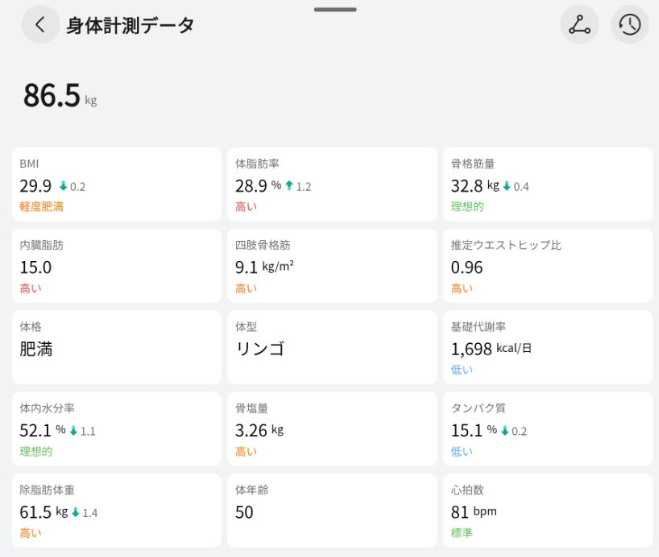Open the BMI 29.9 card
Viewport: 659px width, 557px height.
(x=116, y=184)
